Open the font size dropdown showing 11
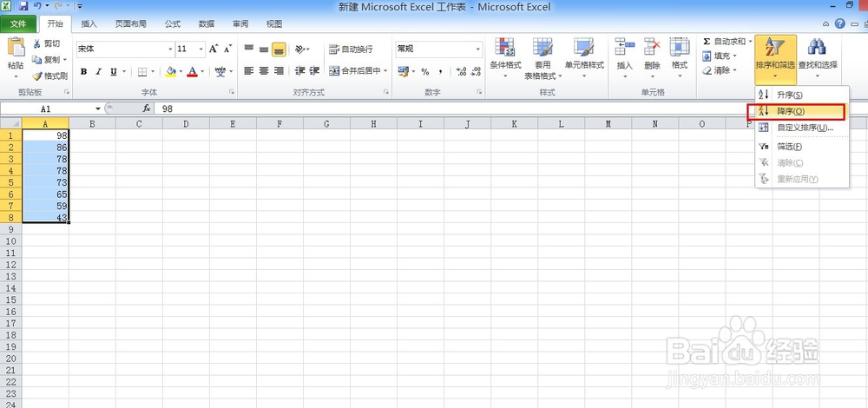The width and height of the screenshot is (868, 408). click(201, 49)
